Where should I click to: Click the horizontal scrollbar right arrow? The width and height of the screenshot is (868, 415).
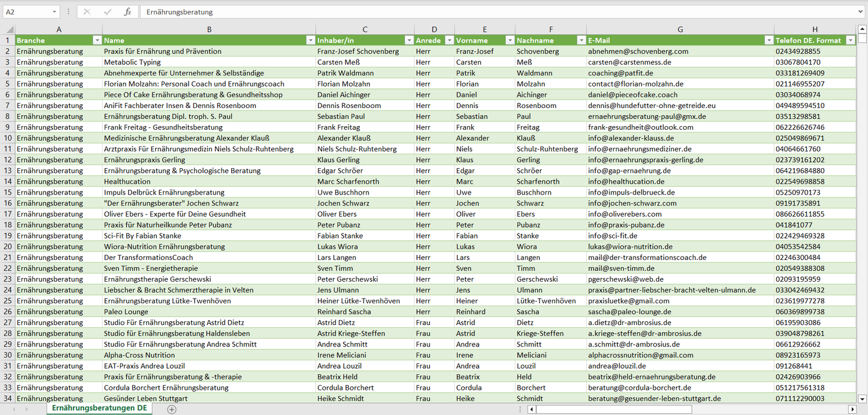(x=852, y=409)
